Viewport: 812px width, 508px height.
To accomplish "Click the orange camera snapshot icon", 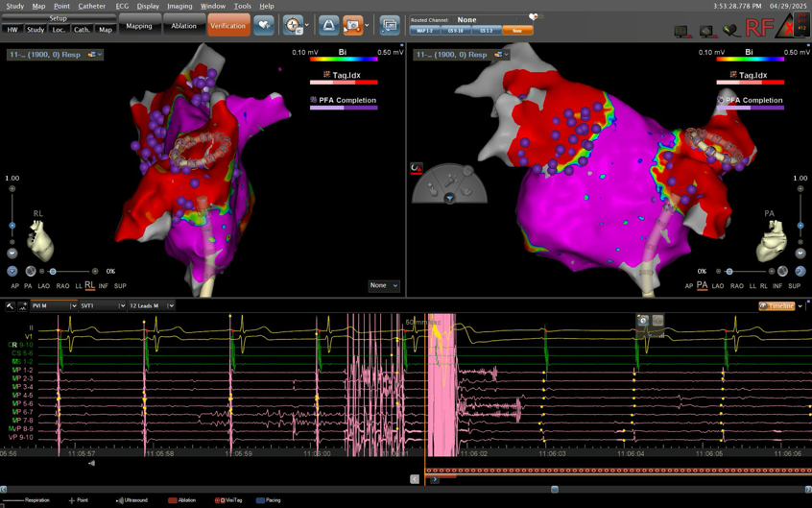I will click(353, 26).
